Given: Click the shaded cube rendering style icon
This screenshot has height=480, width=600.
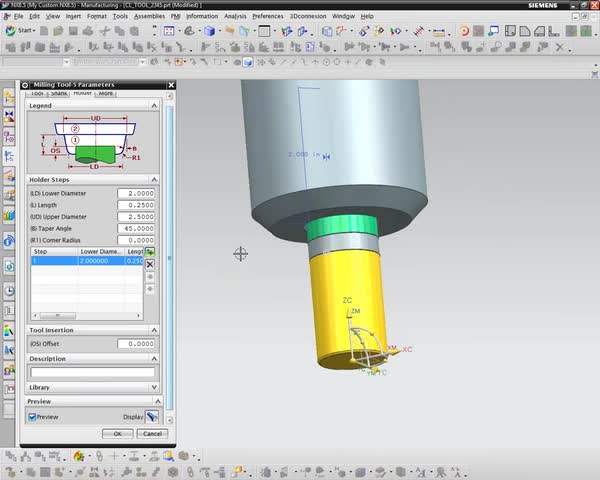Looking at the screenshot, I should click(x=209, y=31).
